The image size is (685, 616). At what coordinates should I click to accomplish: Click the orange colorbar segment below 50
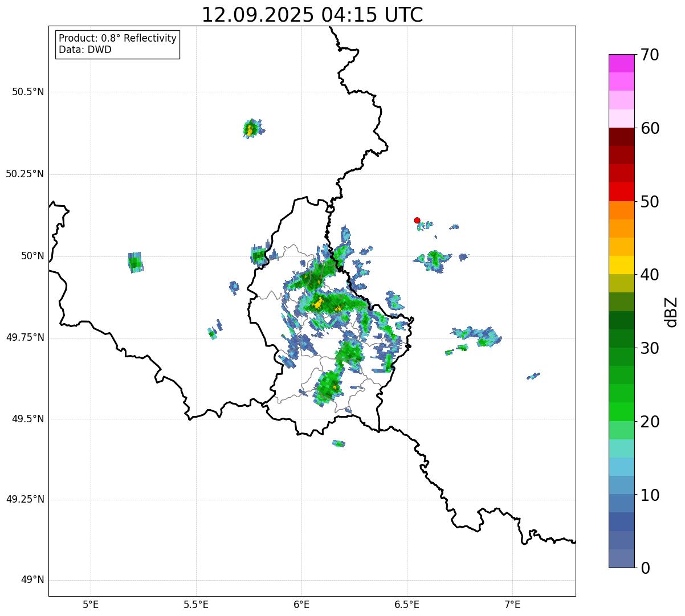621,210
